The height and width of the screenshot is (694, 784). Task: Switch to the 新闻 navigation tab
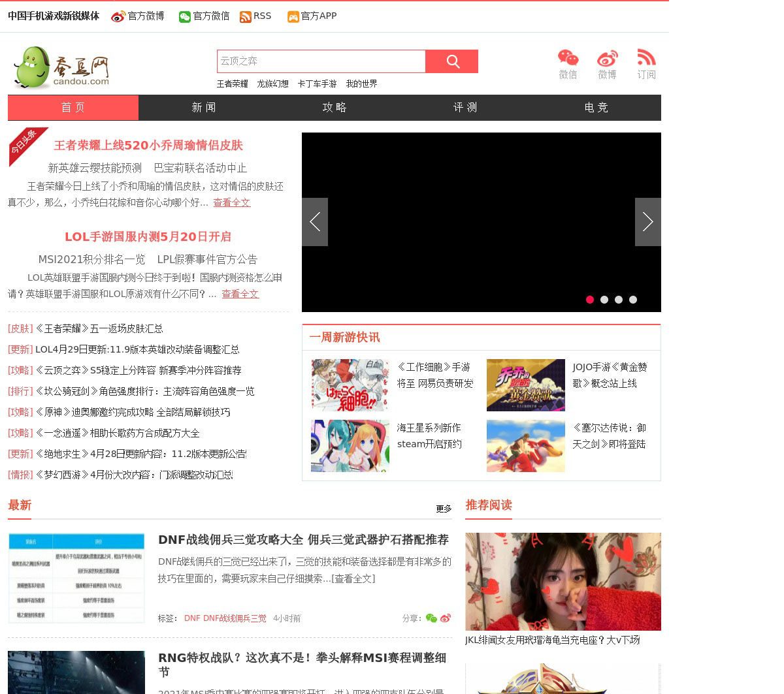tap(204, 108)
